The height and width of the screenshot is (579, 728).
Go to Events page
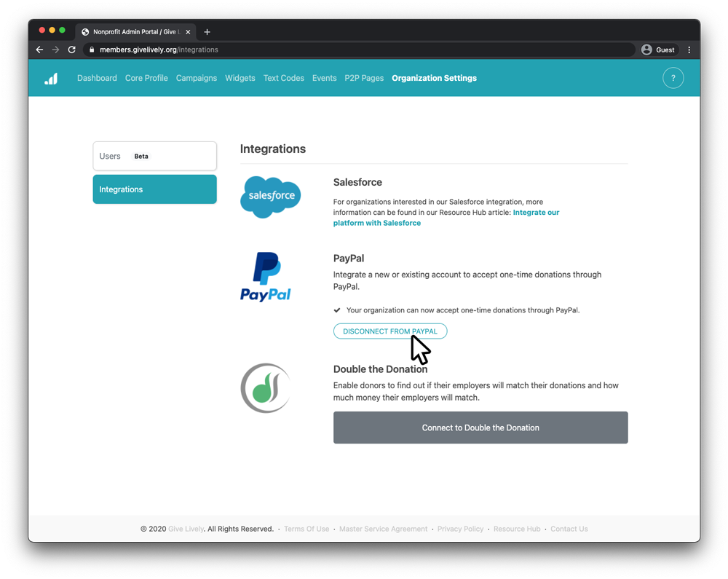324,78
